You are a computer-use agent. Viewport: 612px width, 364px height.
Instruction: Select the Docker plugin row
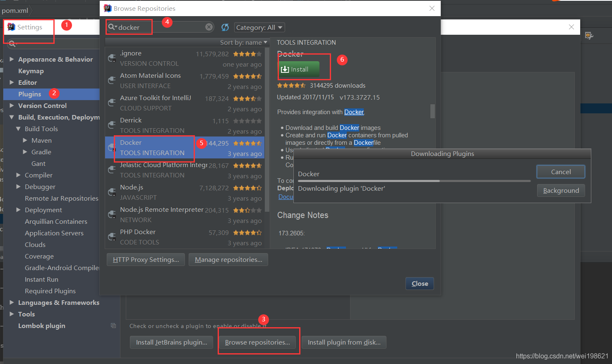[x=185, y=148]
